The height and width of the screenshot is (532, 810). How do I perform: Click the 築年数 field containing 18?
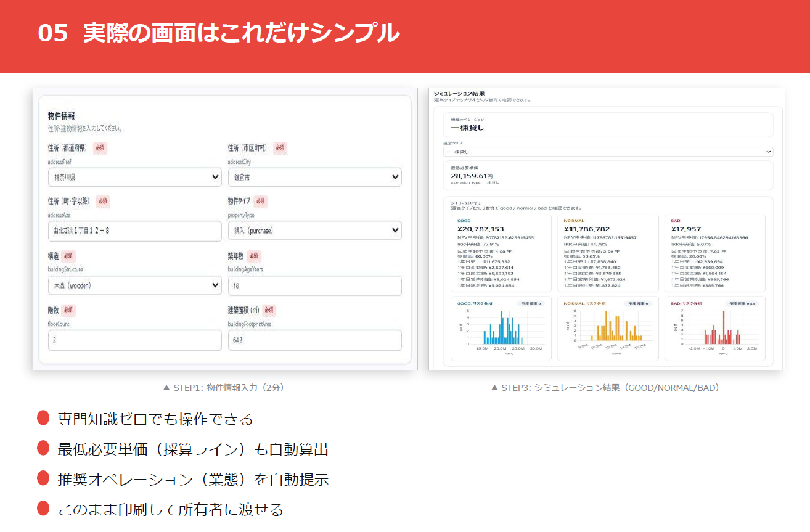(314, 286)
